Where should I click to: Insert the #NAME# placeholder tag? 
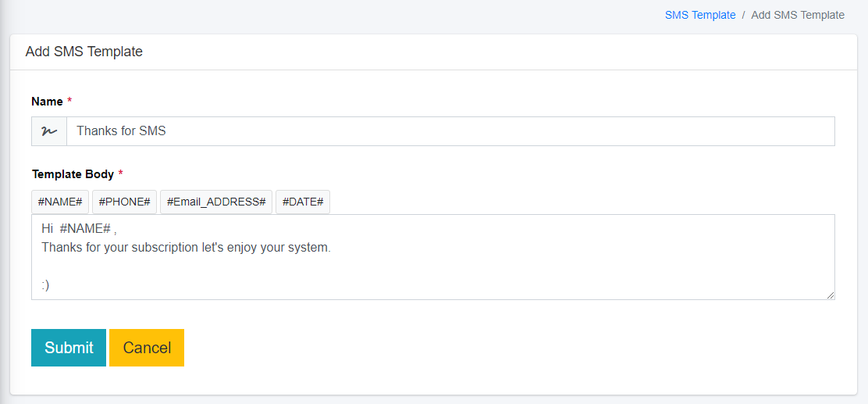coord(60,202)
